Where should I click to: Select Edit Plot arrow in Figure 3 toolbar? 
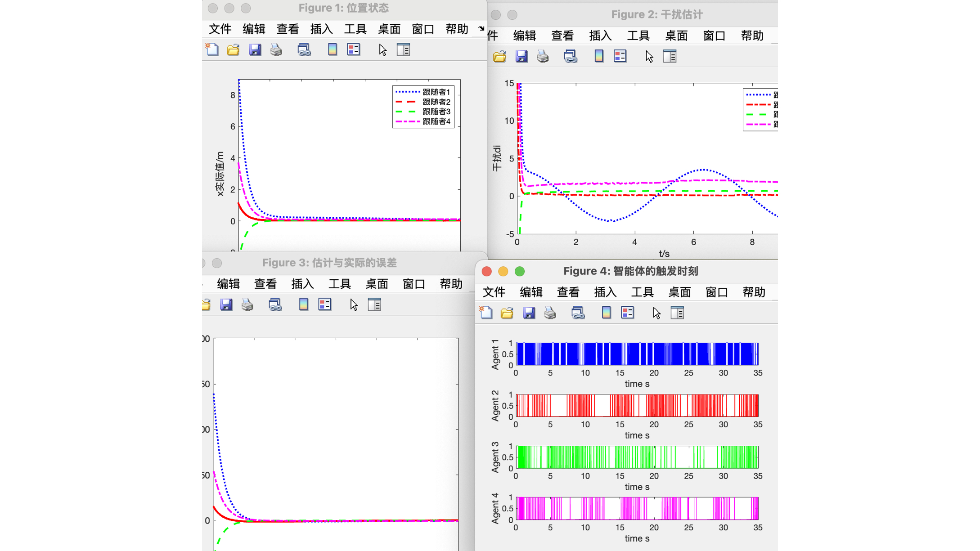354,305
